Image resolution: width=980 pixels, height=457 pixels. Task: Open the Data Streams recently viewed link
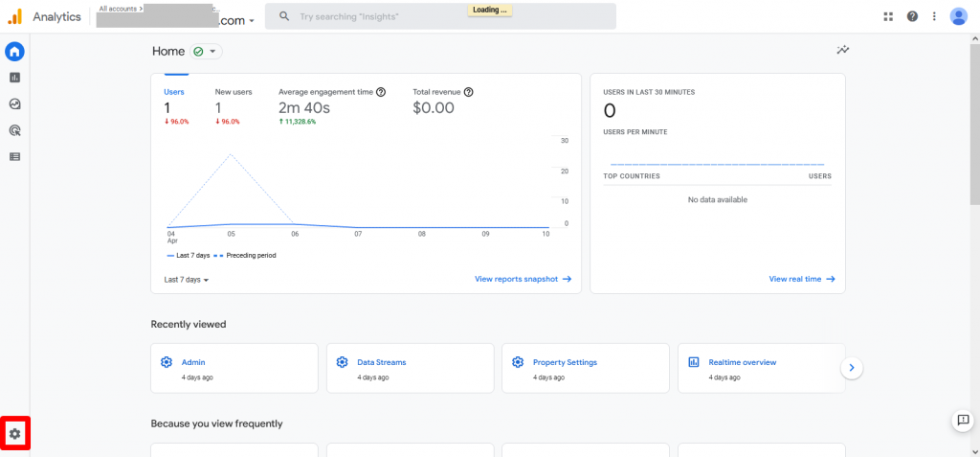click(381, 362)
